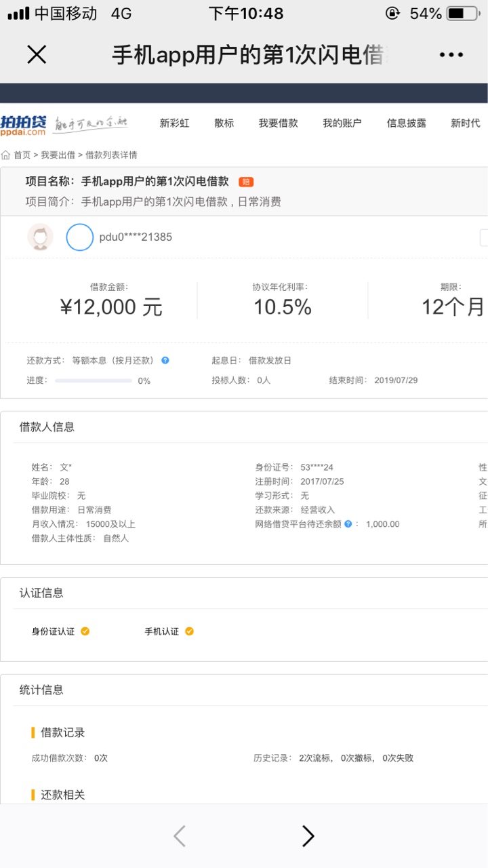Open the three-dots more options menu

pyautogui.click(x=451, y=55)
